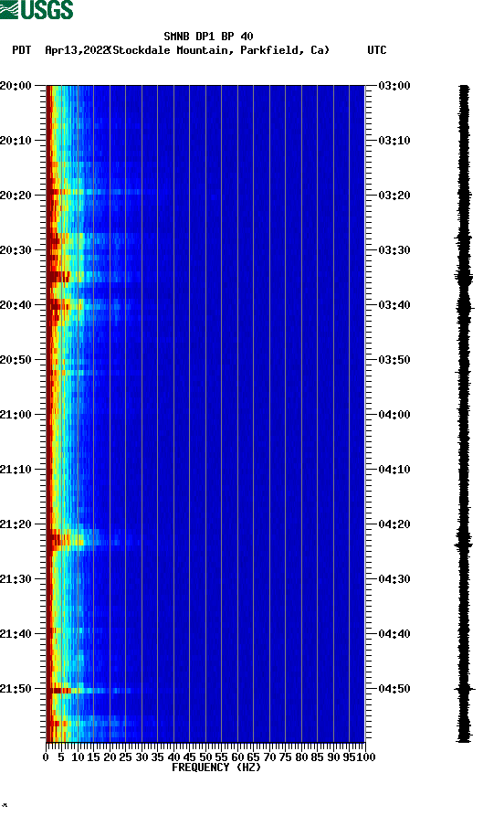
Task: Click the '20:50' PDT time label
Action: pos(16,360)
